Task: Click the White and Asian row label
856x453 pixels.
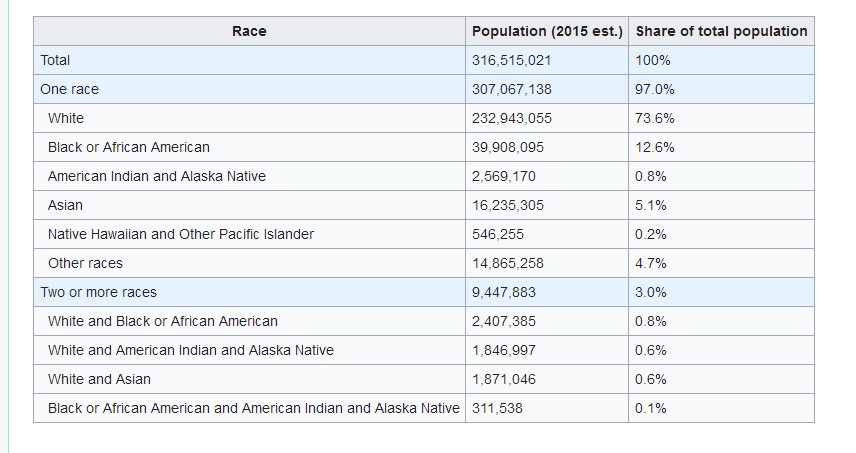Action: point(99,379)
